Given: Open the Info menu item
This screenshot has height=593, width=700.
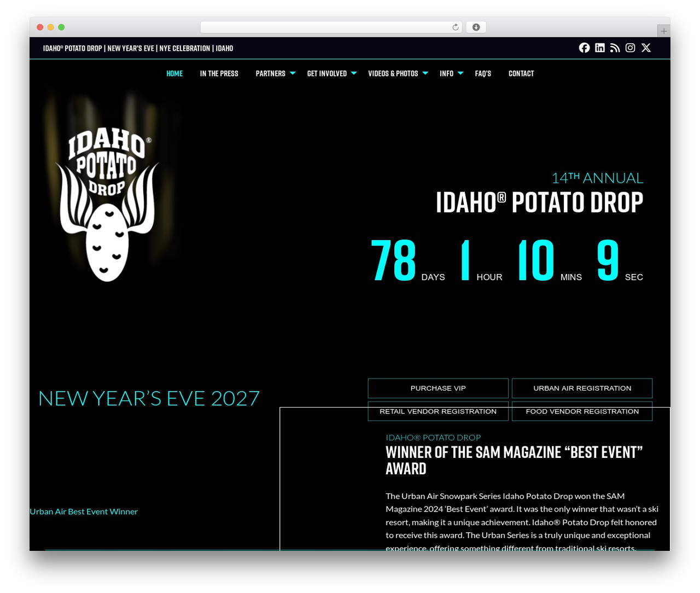Looking at the screenshot, I should [446, 73].
